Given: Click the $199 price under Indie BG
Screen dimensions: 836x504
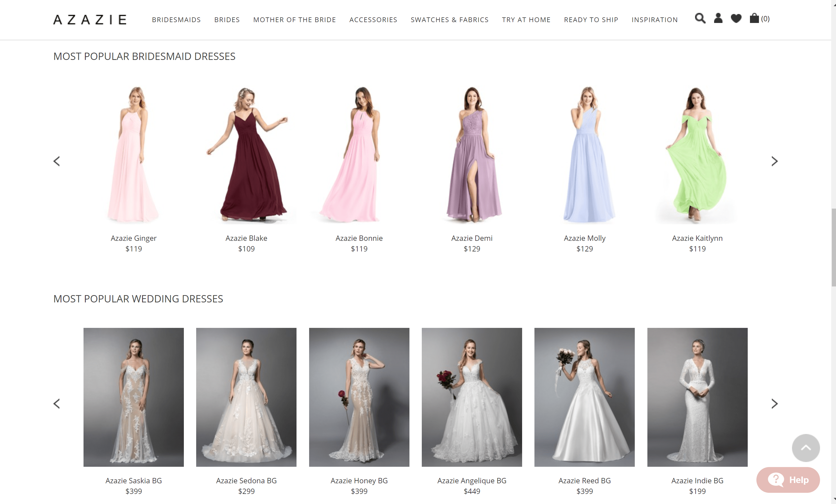Looking at the screenshot, I should (x=697, y=491).
